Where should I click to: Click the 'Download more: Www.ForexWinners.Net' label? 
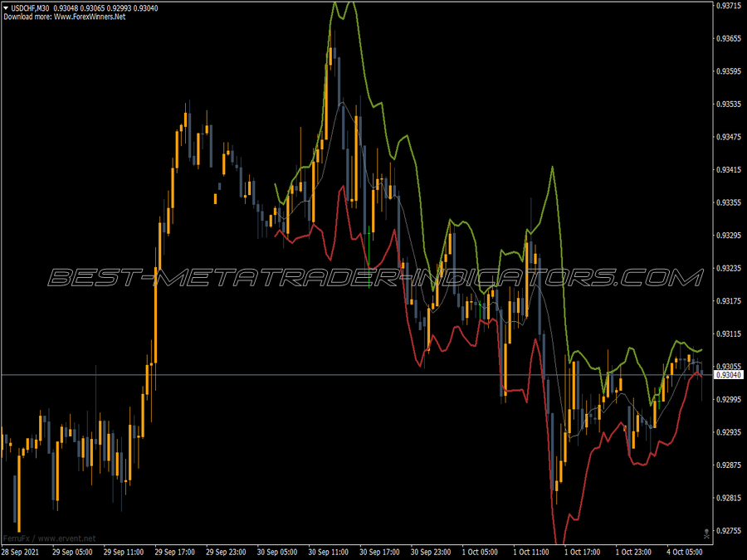65,17
